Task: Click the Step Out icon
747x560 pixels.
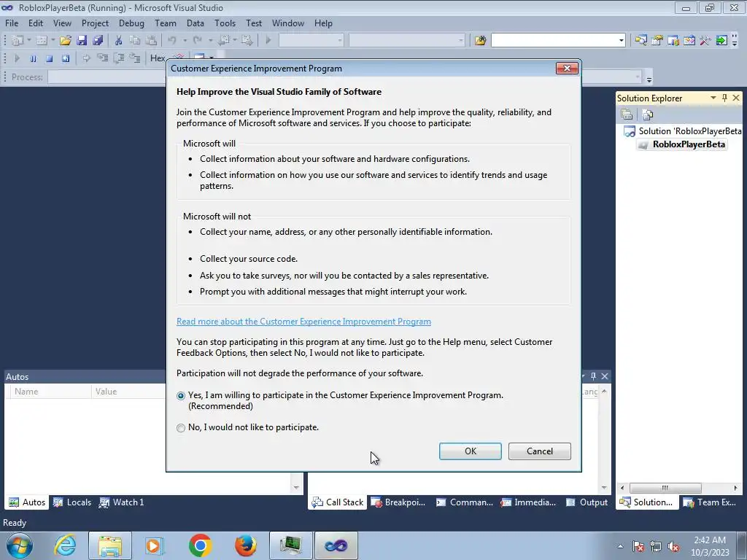Action: (135, 58)
